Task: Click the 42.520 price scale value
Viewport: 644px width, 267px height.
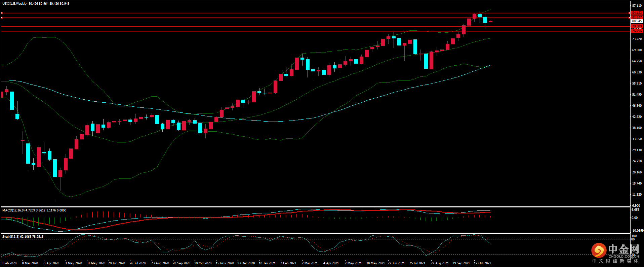Action: 637,117
